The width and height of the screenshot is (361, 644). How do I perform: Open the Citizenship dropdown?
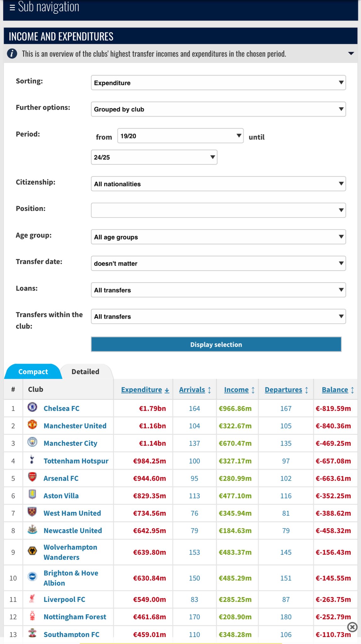click(218, 184)
